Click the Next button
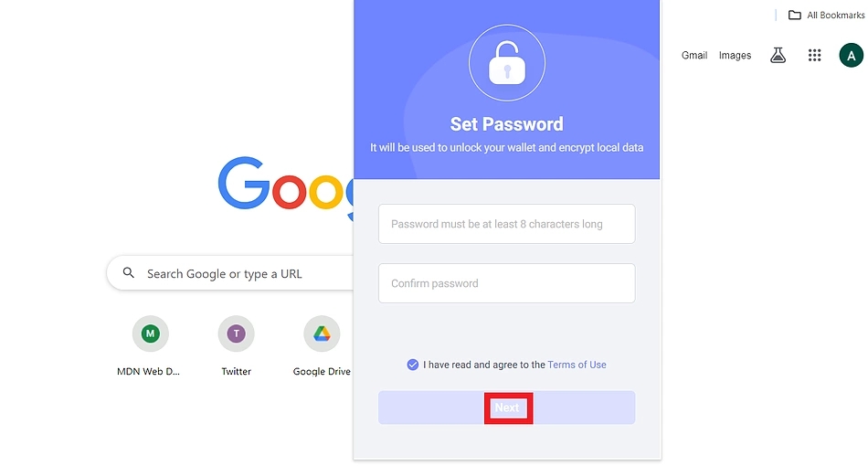This screenshot has height=466, width=868. click(506, 408)
